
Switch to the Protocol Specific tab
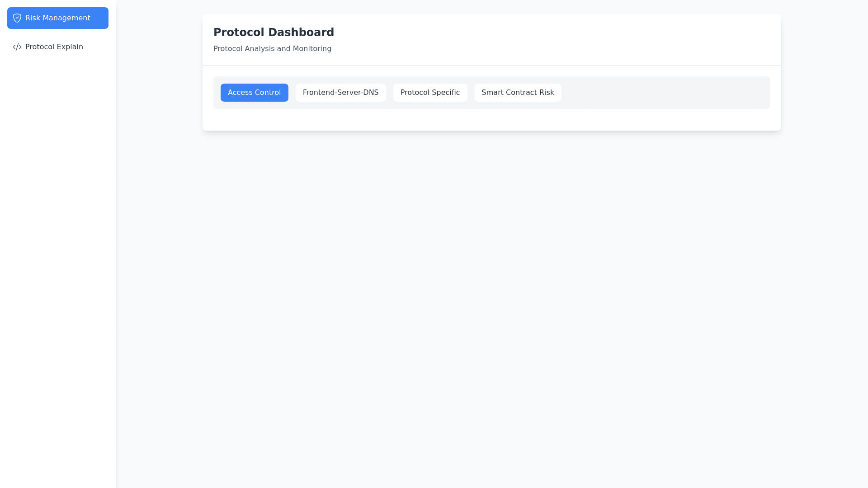430,93
